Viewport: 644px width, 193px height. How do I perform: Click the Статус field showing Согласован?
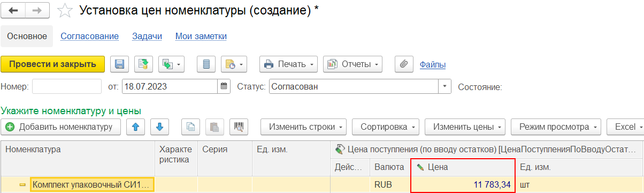pyautogui.click(x=354, y=86)
